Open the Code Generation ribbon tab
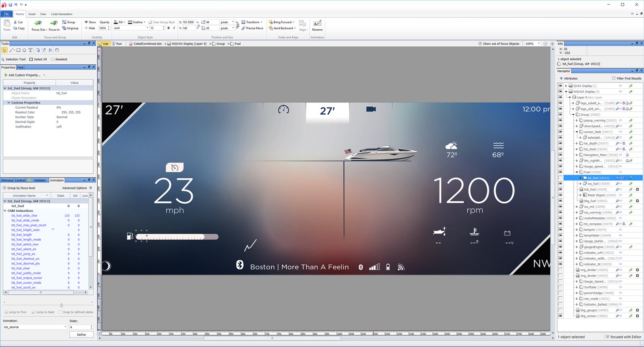 [62, 14]
